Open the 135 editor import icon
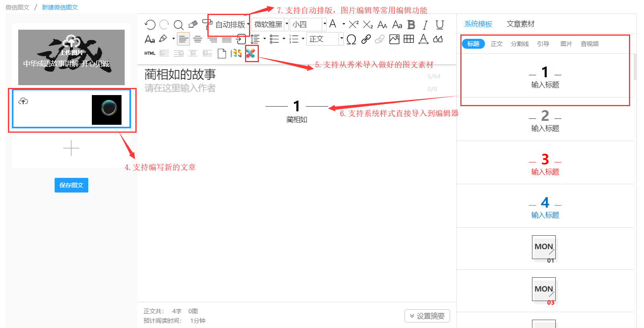The image size is (644, 328). [236, 53]
